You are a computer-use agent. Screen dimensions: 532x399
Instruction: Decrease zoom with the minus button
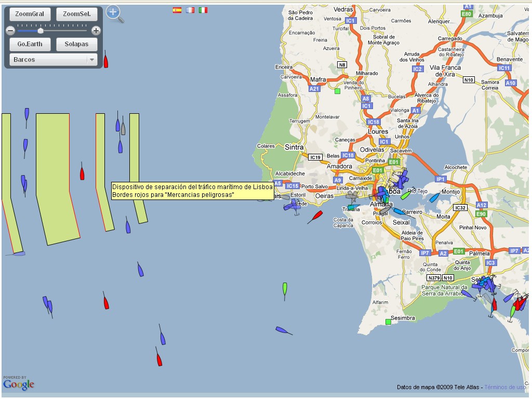tap(10, 31)
